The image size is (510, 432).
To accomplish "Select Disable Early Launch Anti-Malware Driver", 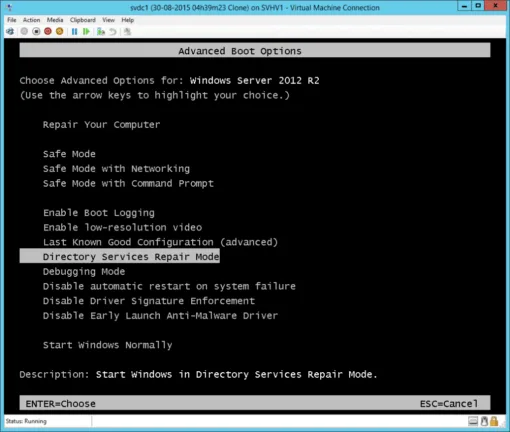I will click(160, 315).
